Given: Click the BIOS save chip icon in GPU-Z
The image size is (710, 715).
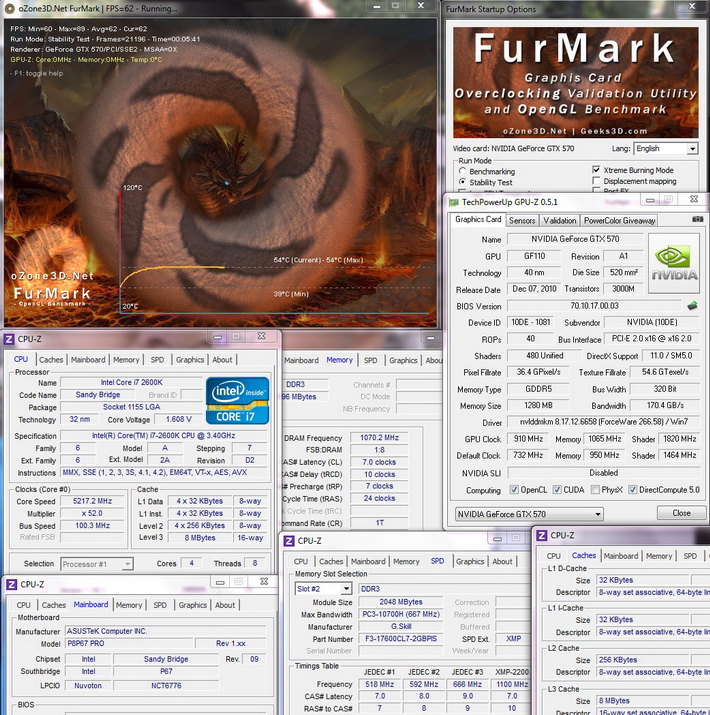Looking at the screenshot, I should [693, 305].
